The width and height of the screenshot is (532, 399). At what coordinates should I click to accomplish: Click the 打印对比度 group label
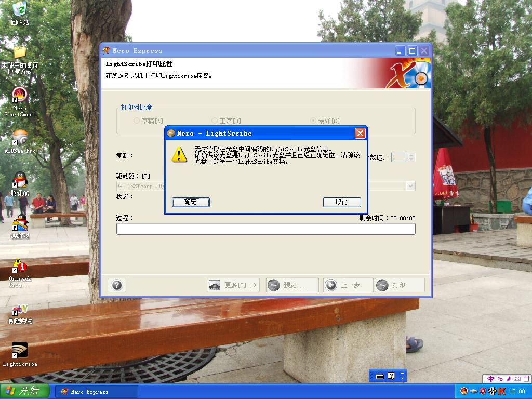pos(137,107)
